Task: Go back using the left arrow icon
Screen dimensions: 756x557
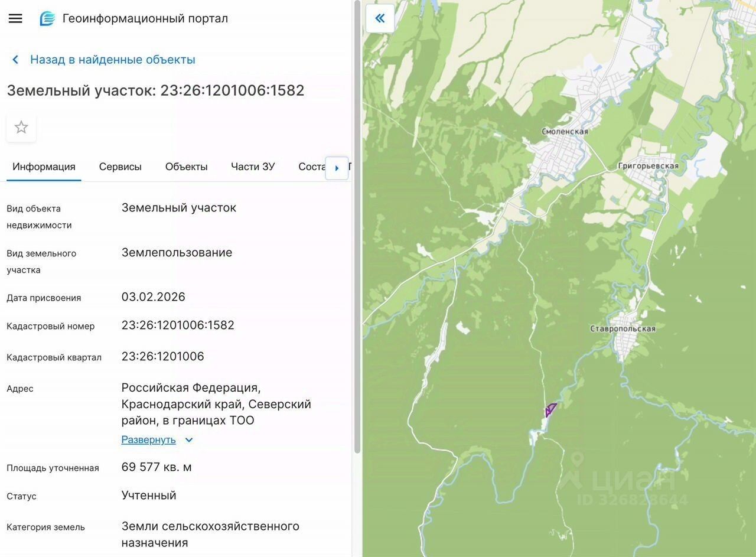Action: click(15, 60)
